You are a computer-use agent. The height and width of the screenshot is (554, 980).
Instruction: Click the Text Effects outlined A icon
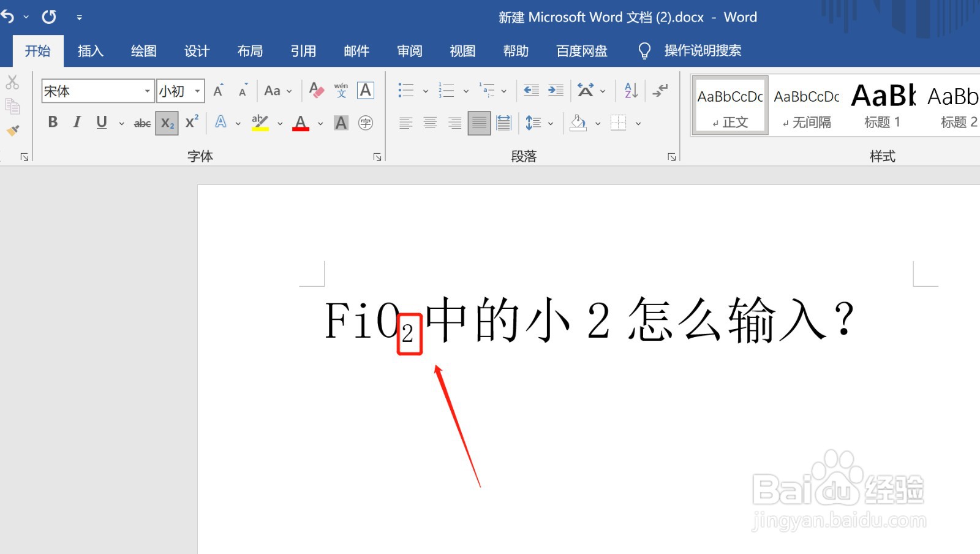(221, 123)
